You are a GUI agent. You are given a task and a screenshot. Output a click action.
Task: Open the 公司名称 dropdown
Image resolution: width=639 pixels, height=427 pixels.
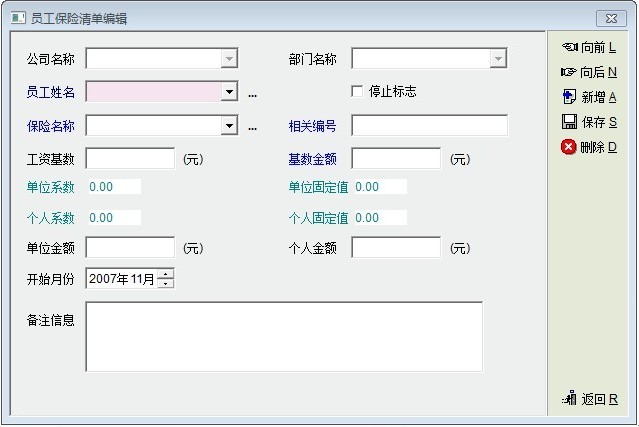[229, 59]
